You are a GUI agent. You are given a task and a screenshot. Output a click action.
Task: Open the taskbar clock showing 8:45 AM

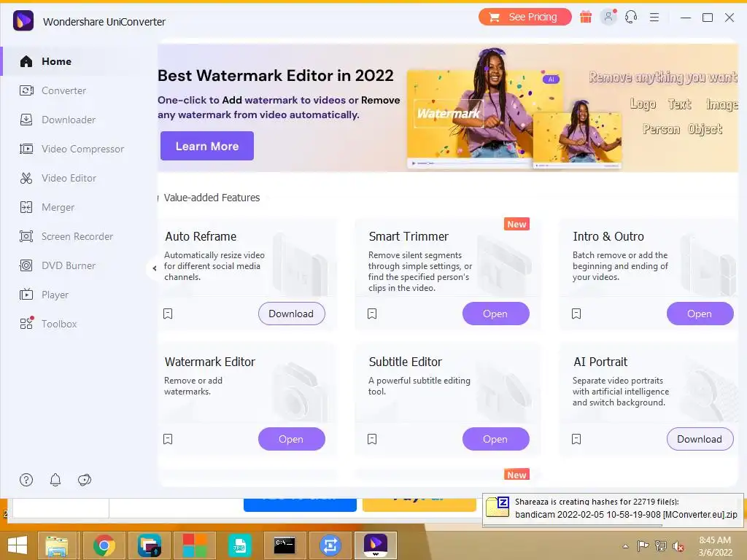[715, 546]
